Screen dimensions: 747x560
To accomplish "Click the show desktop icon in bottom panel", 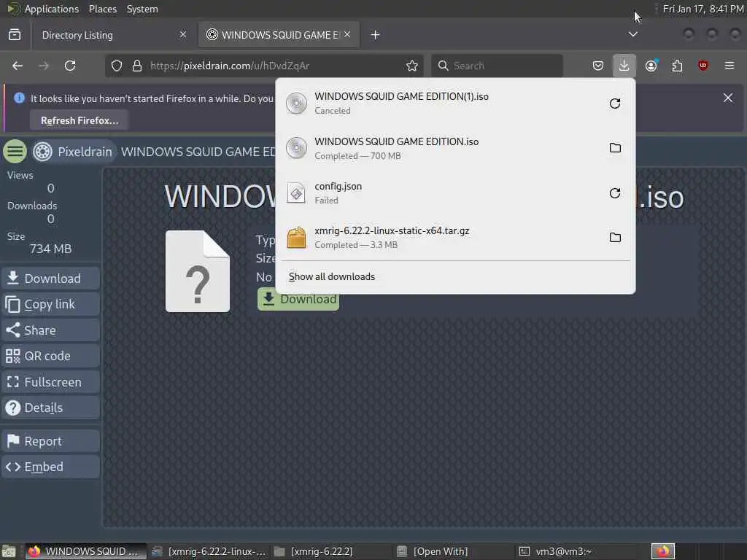I will click(x=9, y=552).
